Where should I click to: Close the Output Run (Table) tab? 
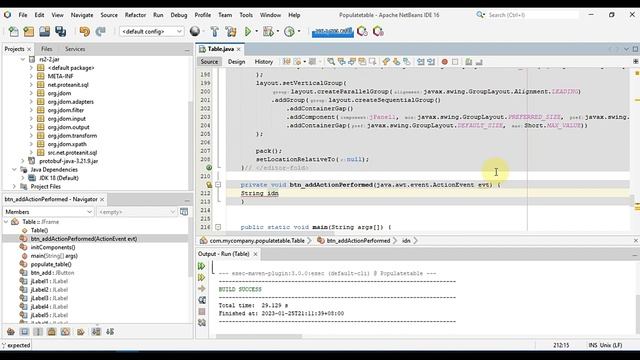[256, 254]
